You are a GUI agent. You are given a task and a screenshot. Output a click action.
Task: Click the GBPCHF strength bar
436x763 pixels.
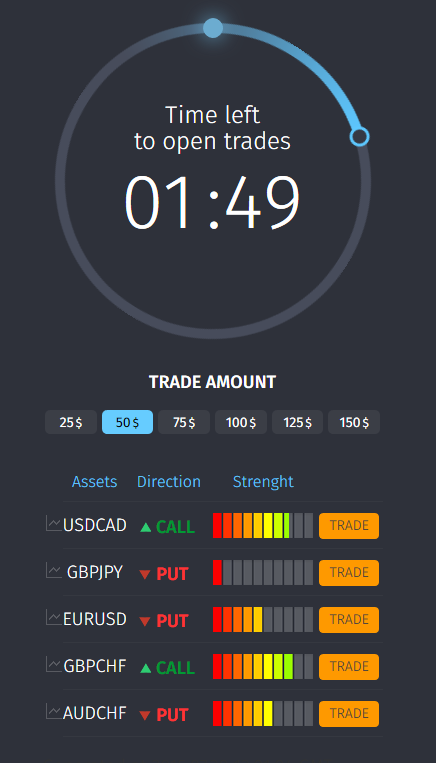(x=263, y=667)
